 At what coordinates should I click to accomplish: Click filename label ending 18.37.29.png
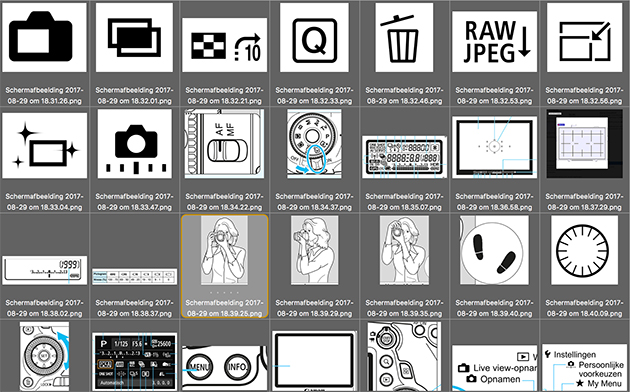584,202
